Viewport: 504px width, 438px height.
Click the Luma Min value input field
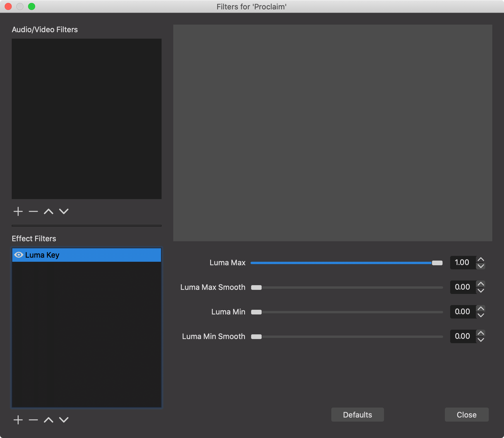click(x=462, y=312)
